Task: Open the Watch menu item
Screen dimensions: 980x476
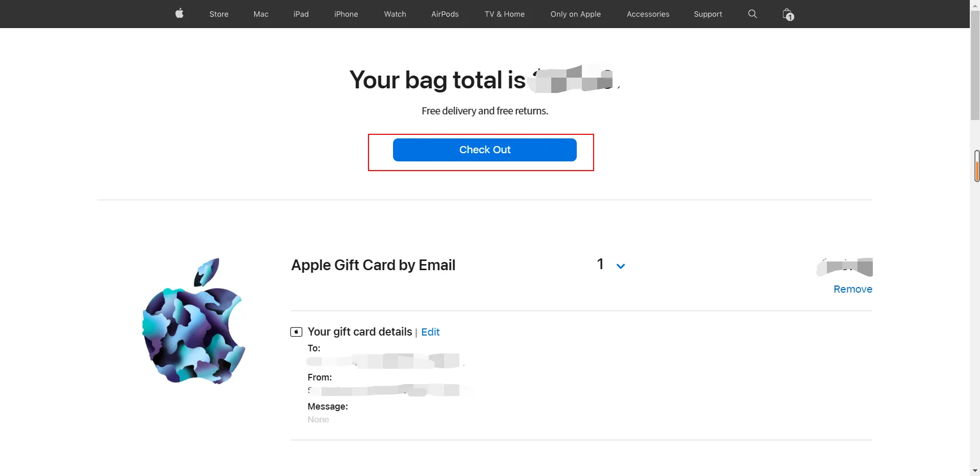Action: (x=395, y=14)
